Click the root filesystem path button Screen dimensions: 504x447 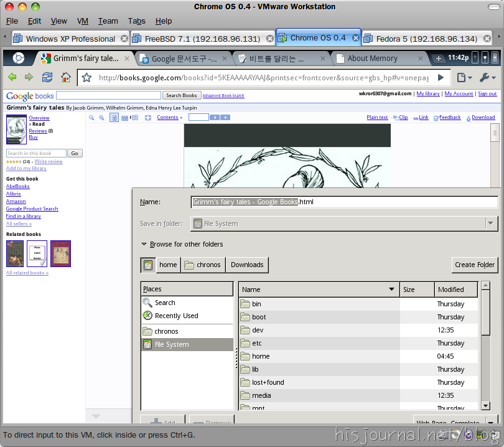(x=148, y=265)
